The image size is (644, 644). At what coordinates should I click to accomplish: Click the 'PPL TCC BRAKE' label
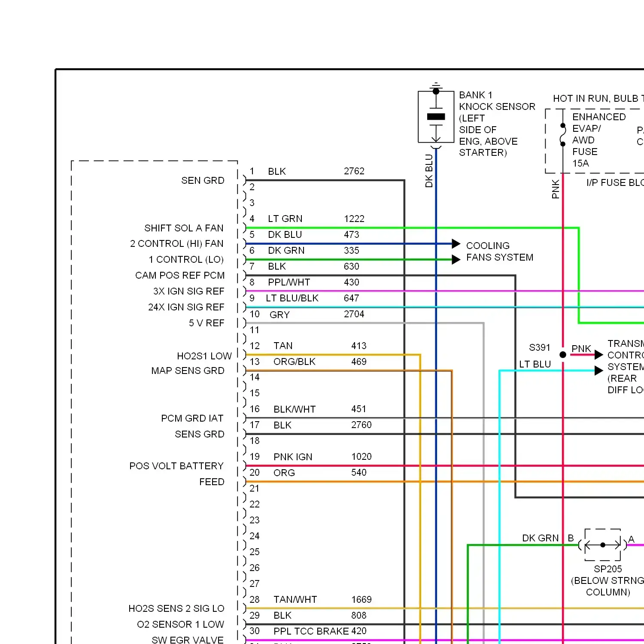click(311, 631)
